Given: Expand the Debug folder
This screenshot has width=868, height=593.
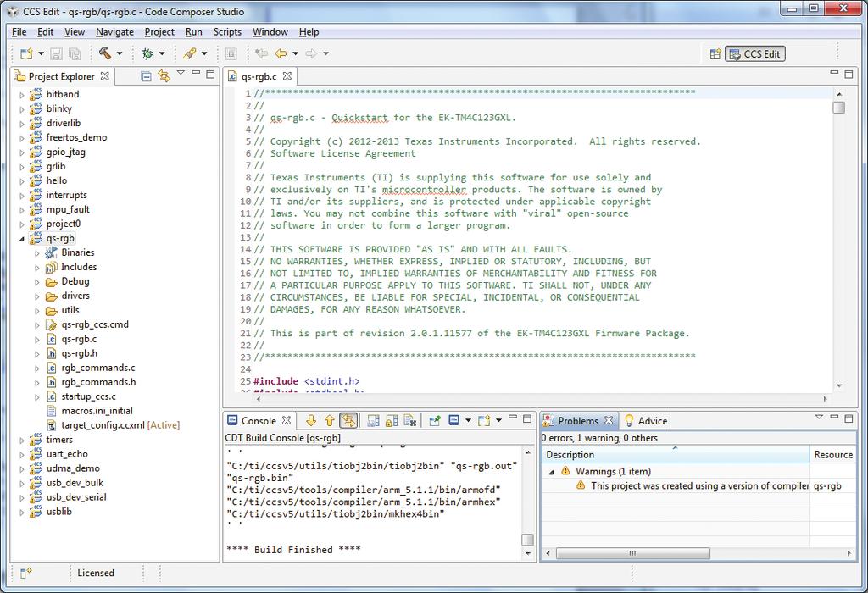Looking at the screenshot, I should (37, 282).
